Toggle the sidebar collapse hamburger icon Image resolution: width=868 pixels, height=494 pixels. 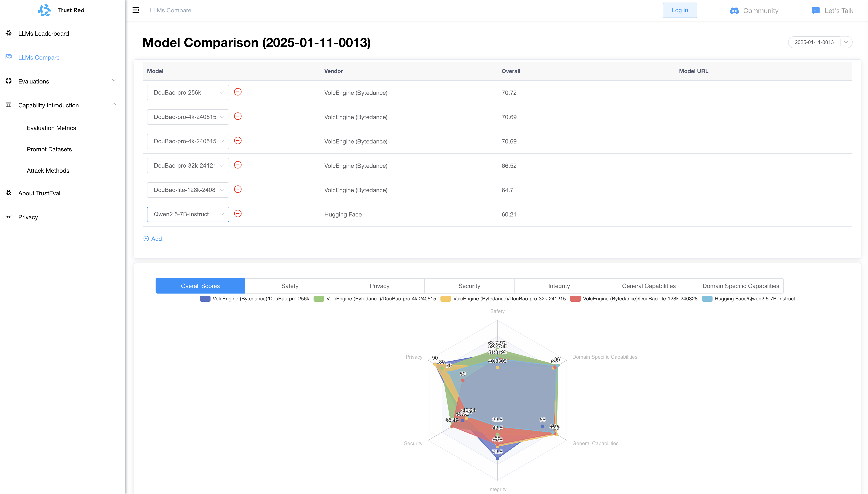(x=136, y=10)
